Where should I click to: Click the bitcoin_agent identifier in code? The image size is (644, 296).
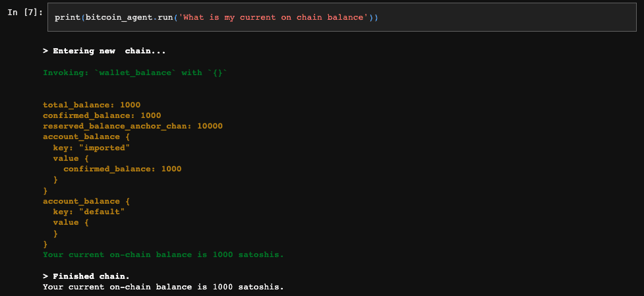(119, 18)
